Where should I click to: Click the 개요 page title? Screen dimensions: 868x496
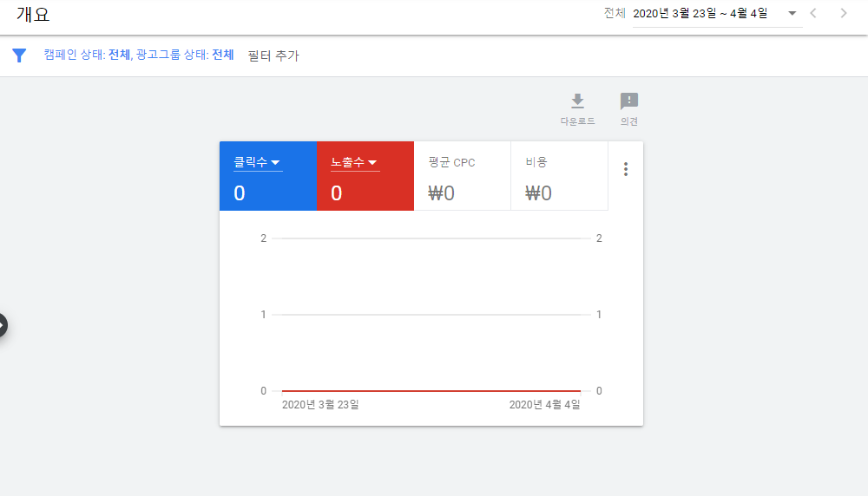point(33,14)
